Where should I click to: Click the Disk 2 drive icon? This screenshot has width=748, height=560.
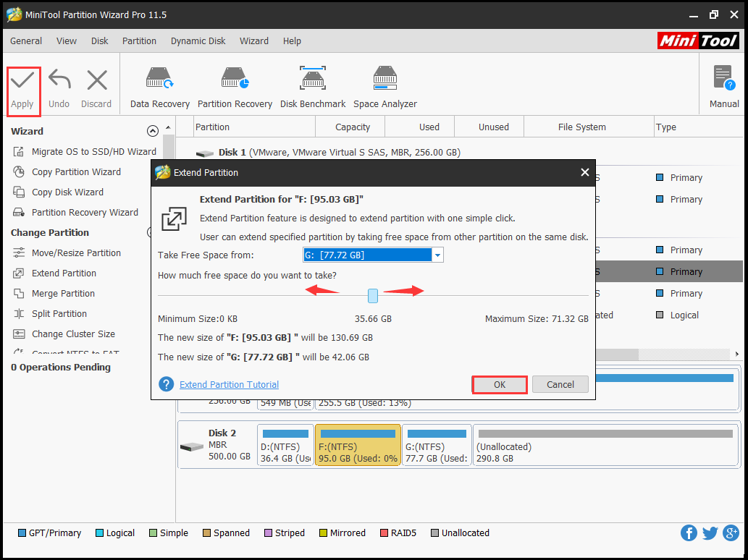coord(192,447)
